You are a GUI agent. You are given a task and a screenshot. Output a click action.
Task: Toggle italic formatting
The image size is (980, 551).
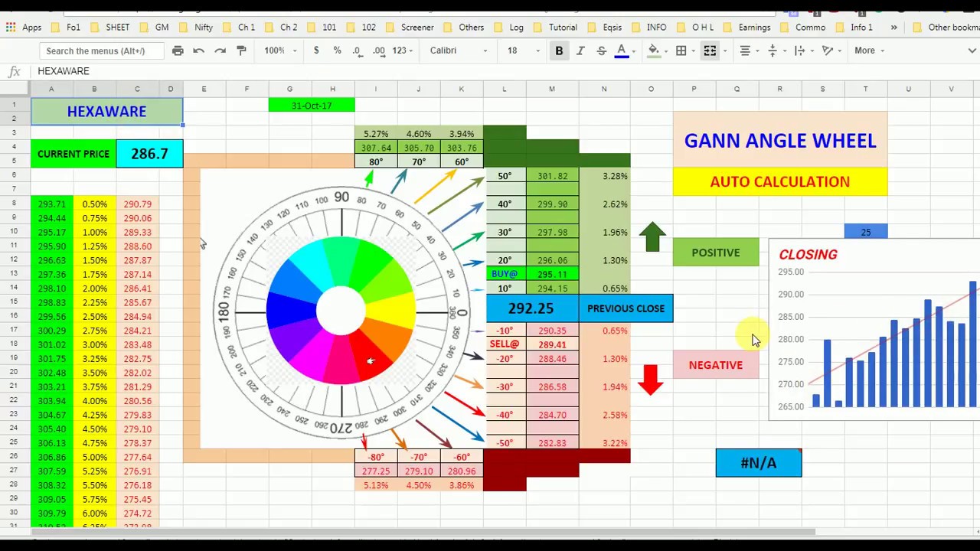pyautogui.click(x=580, y=51)
